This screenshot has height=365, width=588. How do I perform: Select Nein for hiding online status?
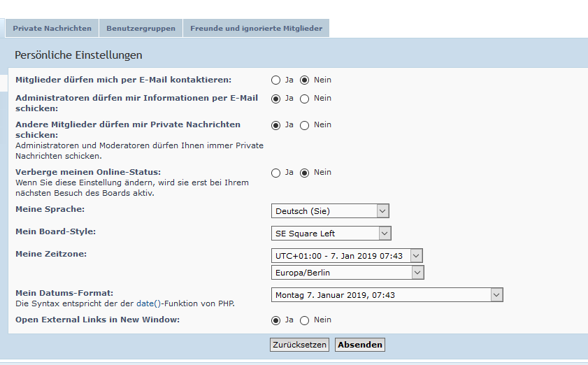[304, 173]
